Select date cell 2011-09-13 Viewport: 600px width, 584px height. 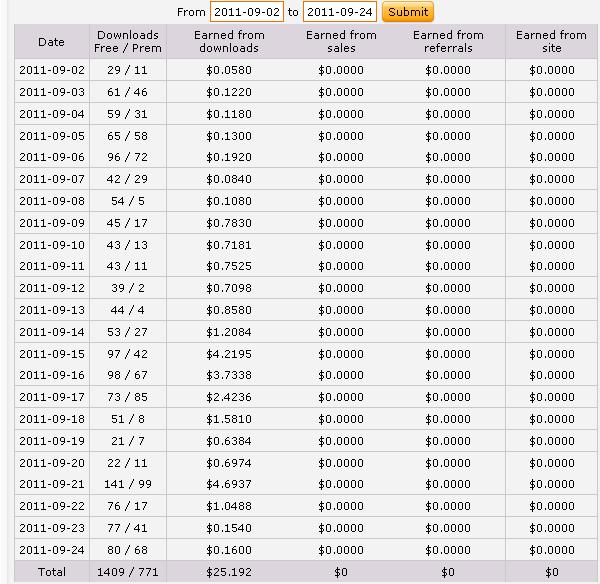[x=52, y=310]
